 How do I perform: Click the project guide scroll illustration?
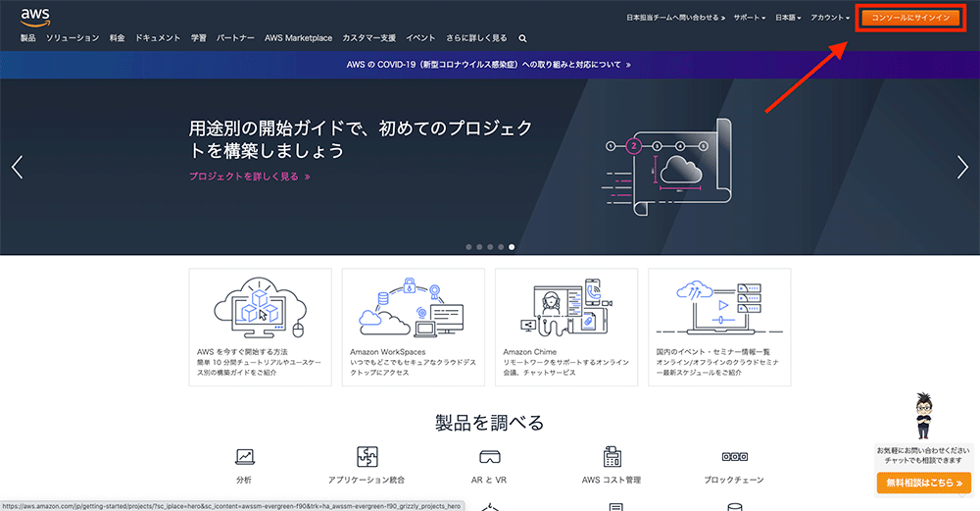tap(666, 167)
